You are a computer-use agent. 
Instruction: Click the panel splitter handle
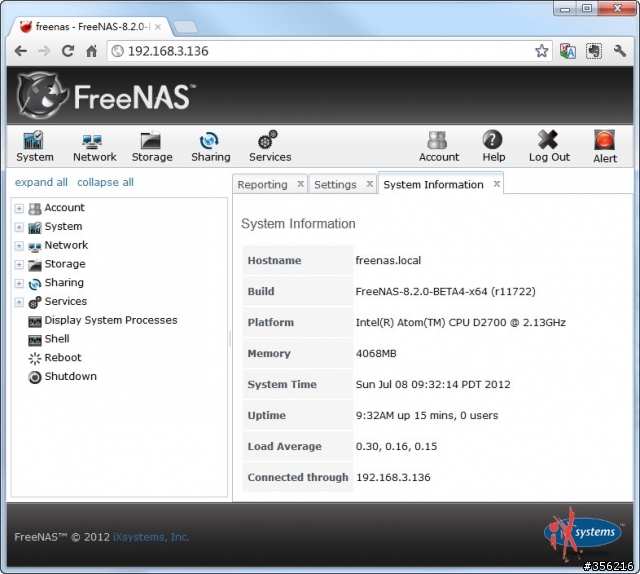click(x=230, y=339)
